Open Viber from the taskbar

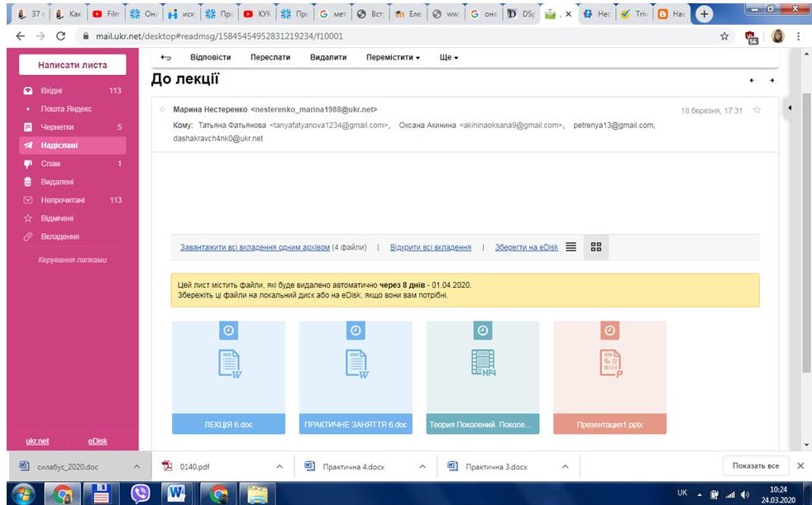tap(142, 493)
